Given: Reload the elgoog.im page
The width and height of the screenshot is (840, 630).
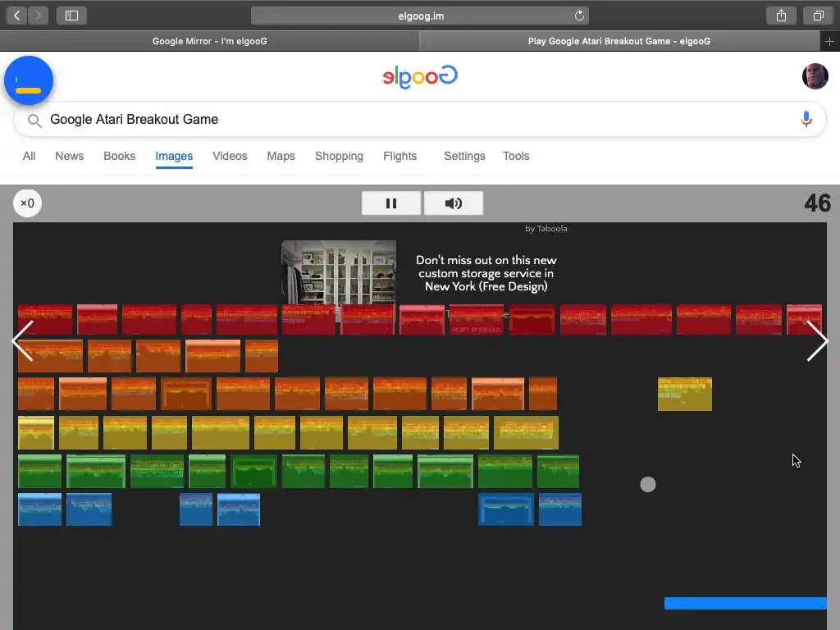Looking at the screenshot, I should pyautogui.click(x=579, y=16).
